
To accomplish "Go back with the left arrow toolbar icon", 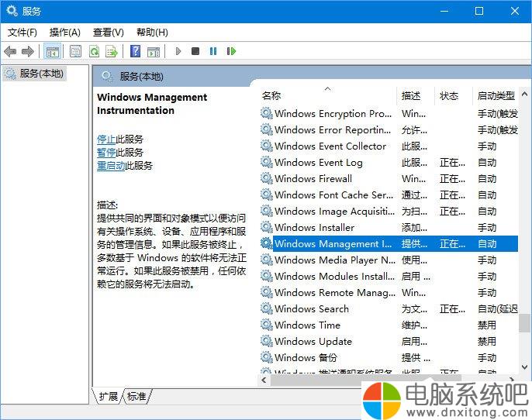I will pos(10,51).
